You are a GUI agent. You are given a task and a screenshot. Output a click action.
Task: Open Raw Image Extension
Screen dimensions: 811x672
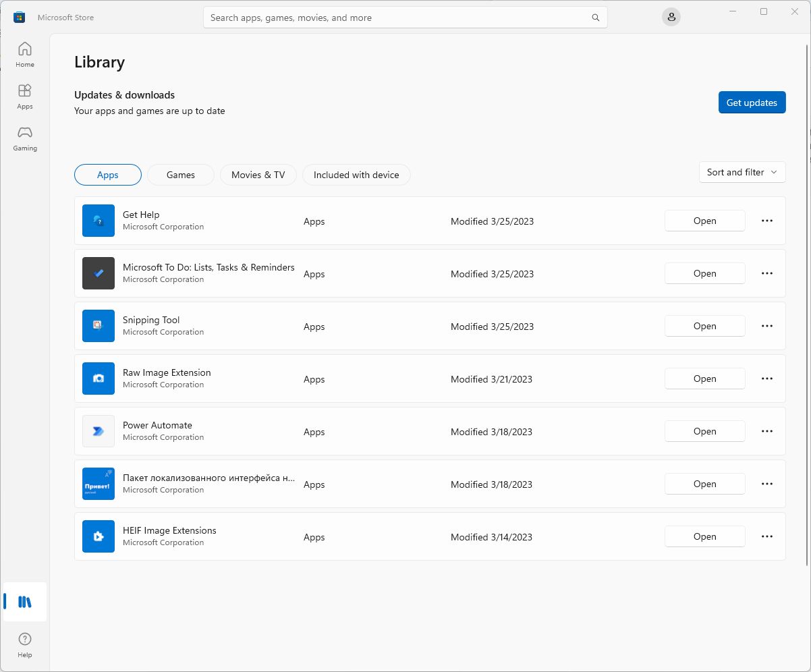tap(705, 379)
